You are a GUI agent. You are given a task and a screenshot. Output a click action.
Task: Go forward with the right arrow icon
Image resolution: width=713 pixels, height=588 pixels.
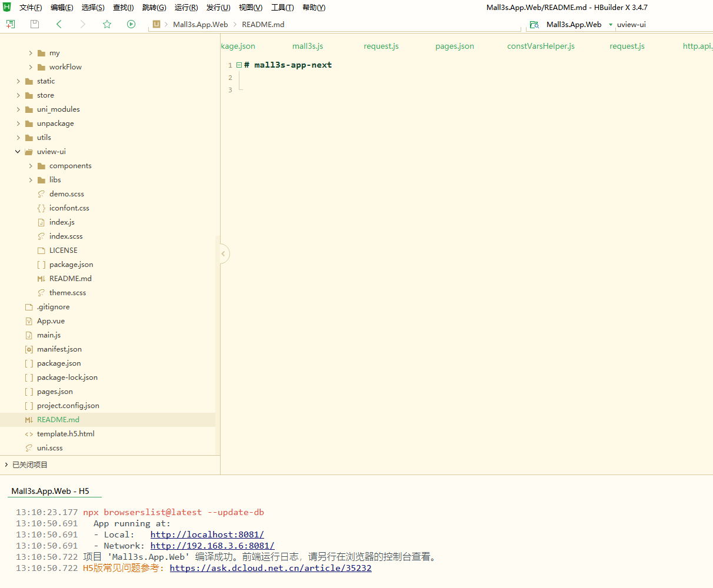[83, 24]
